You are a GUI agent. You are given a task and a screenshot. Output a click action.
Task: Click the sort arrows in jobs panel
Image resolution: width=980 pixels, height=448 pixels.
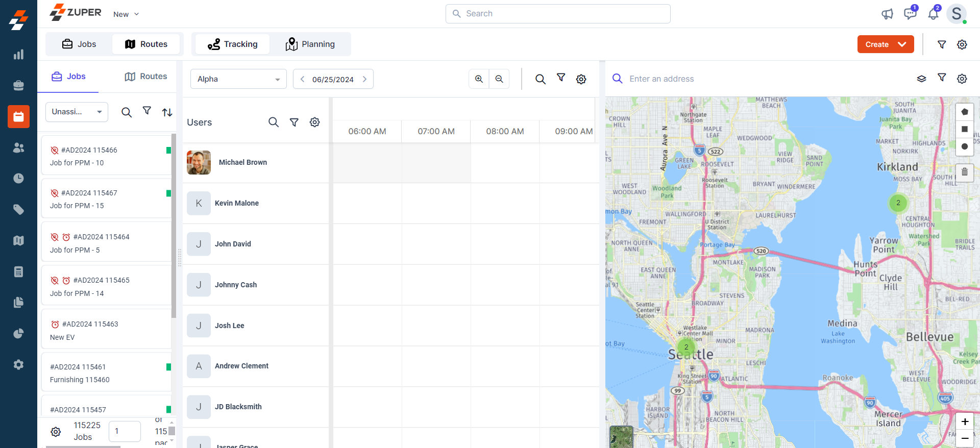click(x=167, y=112)
